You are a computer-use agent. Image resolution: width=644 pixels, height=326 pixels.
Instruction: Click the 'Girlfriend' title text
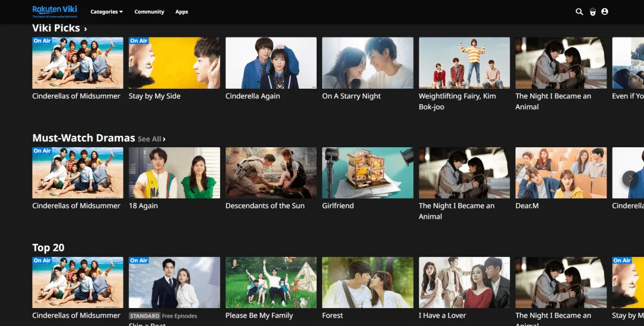[338, 206]
